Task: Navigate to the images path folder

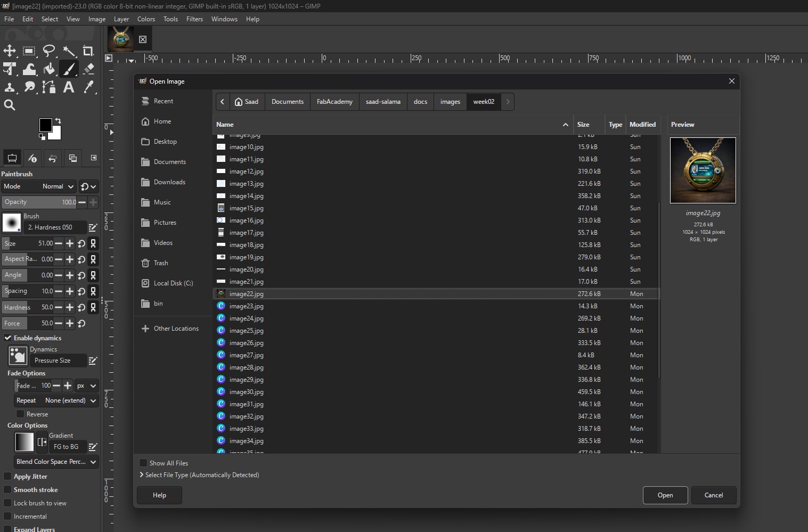Action: tap(450, 102)
